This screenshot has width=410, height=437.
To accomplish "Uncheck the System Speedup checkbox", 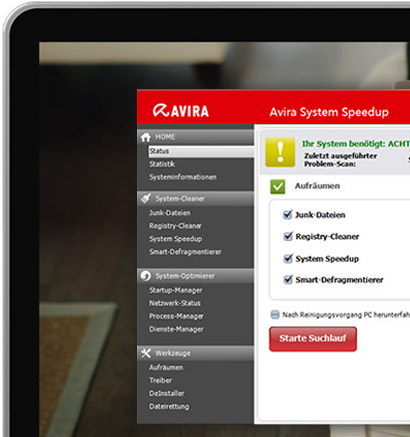I will (287, 258).
